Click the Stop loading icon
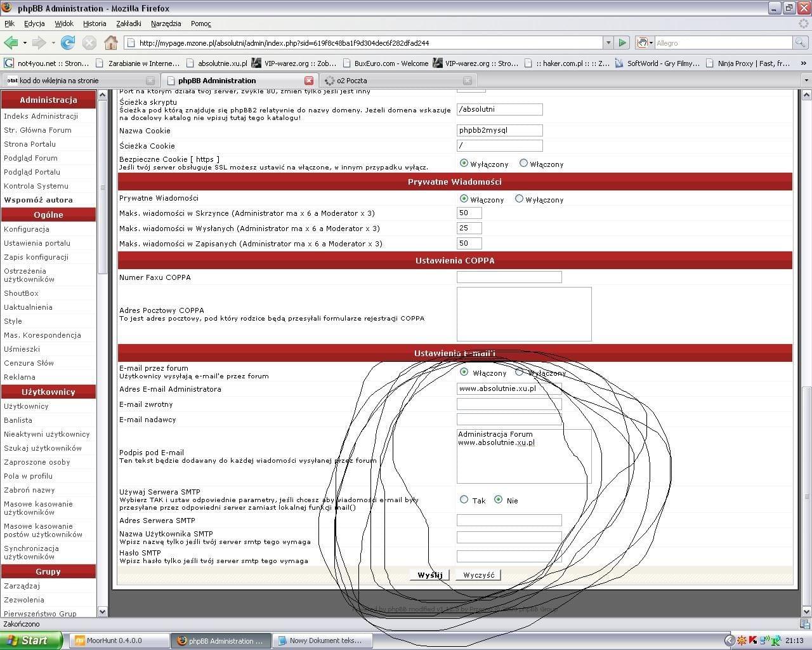This screenshot has width=812, height=650. point(89,43)
